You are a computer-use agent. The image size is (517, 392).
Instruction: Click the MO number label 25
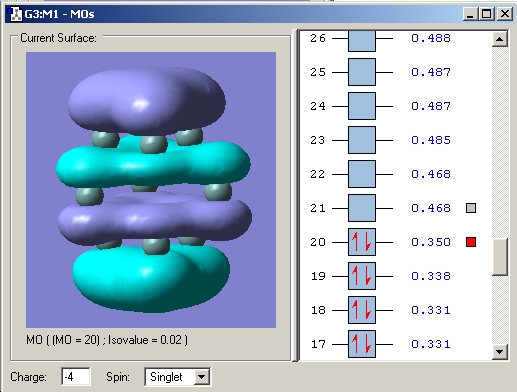[x=318, y=72]
